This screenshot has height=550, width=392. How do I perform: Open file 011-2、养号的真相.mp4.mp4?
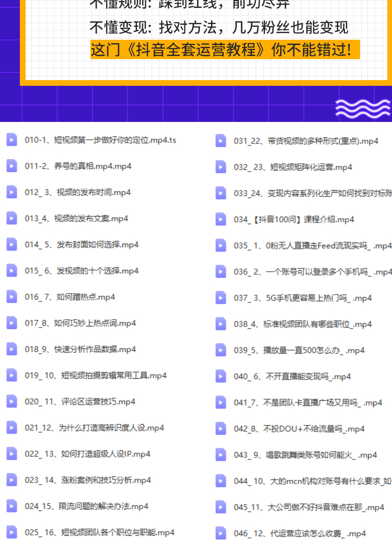click(78, 166)
